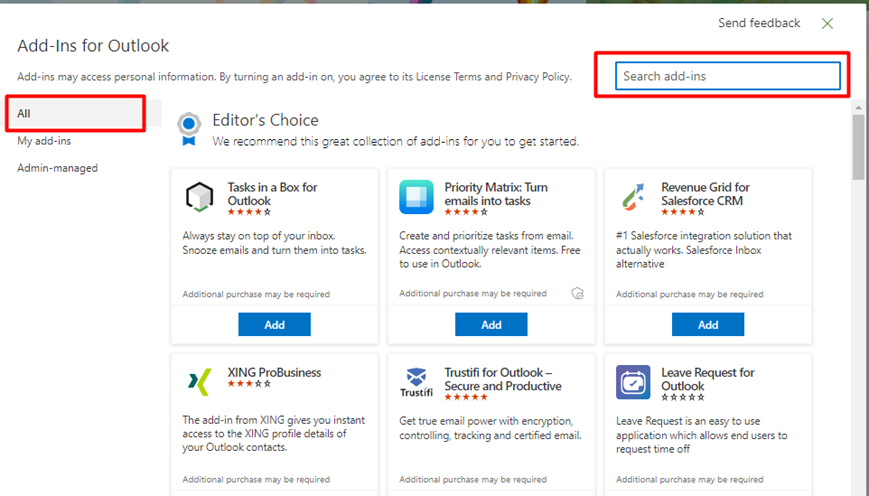Image resolution: width=869 pixels, height=496 pixels.
Task: Click the Editor's Choice ribbon badge icon
Action: [x=189, y=129]
